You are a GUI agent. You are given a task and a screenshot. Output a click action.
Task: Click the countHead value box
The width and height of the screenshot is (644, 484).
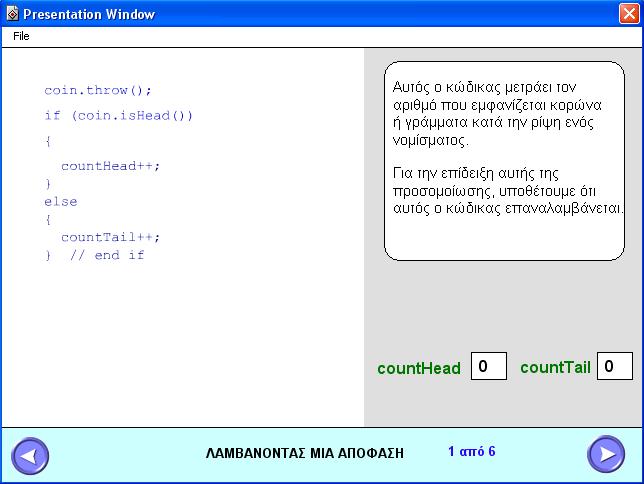point(489,366)
